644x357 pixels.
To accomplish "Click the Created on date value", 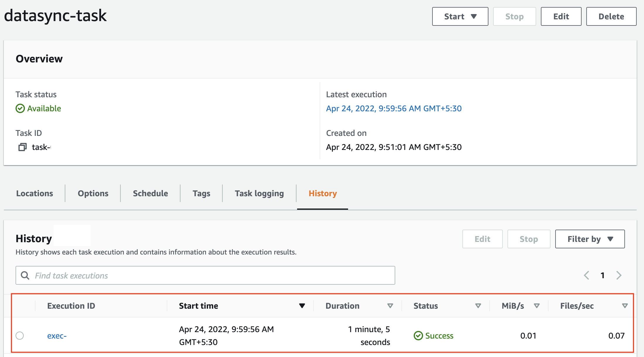I will [394, 147].
